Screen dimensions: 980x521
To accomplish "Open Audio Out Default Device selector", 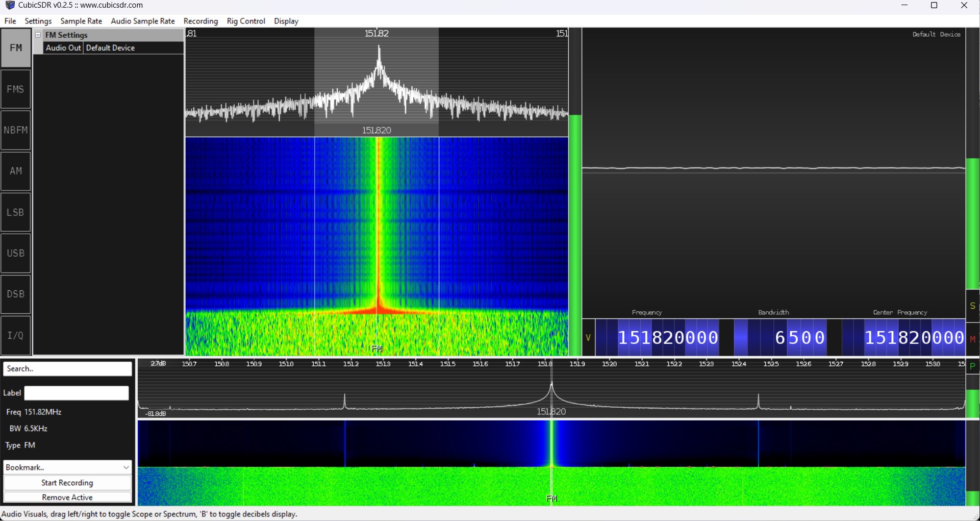I will click(134, 48).
